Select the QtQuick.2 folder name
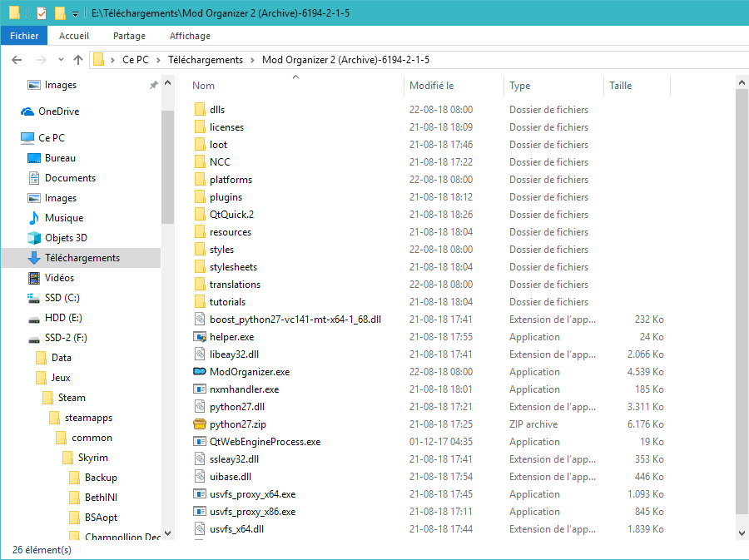Viewport: 749px width, 560px height. (x=231, y=215)
